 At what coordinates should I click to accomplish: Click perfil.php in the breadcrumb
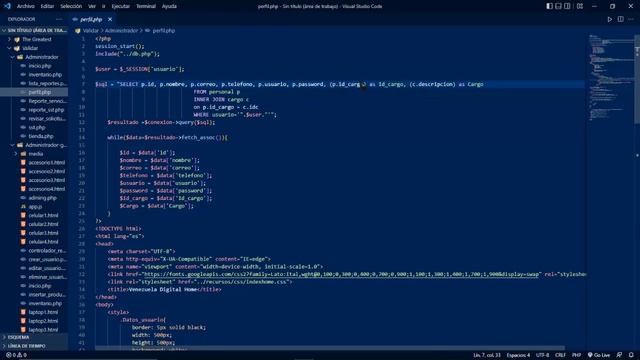[x=163, y=31]
